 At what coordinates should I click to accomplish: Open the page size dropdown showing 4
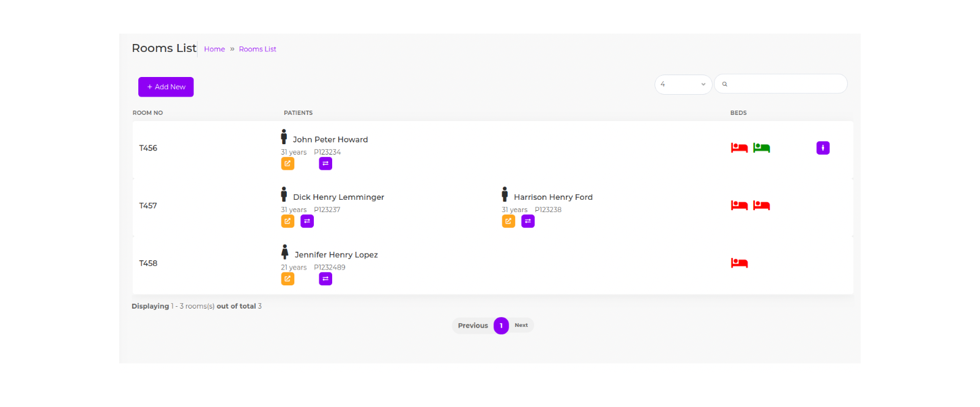[683, 84]
